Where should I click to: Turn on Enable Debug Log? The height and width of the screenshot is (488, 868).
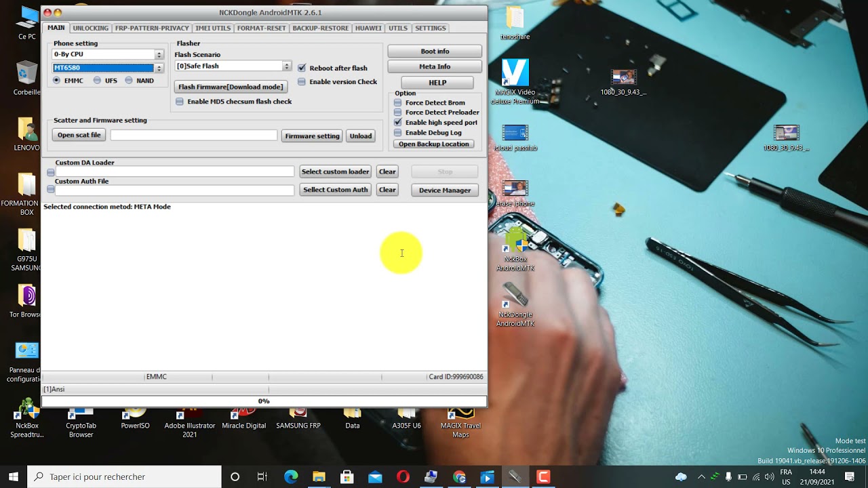click(x=398, y=133)
